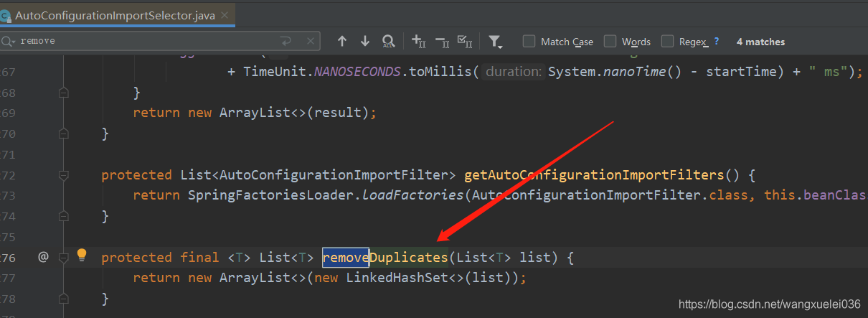This screenshot has height=318, width=868.
Task: Open the search filter funnel dropdown
Action: (x=495, y=42)
